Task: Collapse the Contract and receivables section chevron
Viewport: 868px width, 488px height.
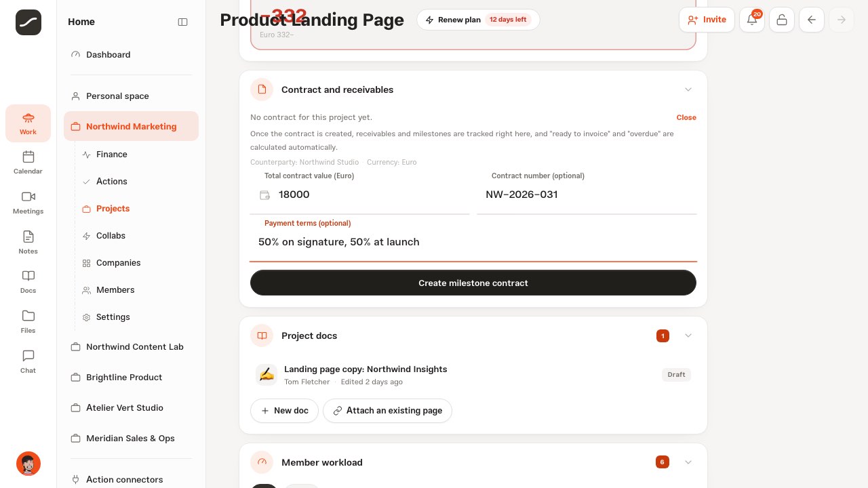Action: point(688,89)
